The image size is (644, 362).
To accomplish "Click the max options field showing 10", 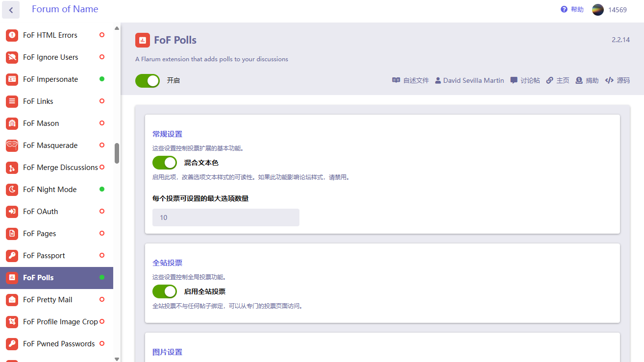I will coord(226,217).
